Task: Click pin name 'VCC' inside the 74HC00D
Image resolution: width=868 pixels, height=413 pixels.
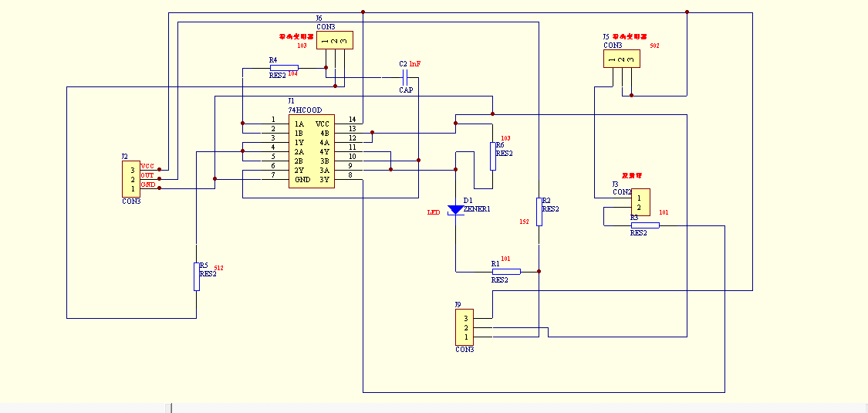Action: (x=323, y=124)
